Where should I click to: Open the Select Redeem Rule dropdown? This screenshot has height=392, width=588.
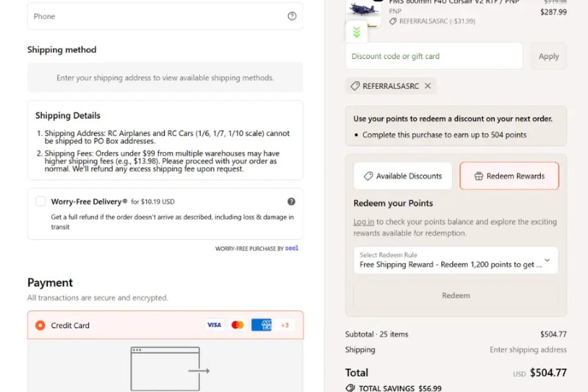click(x=456, y=260)
